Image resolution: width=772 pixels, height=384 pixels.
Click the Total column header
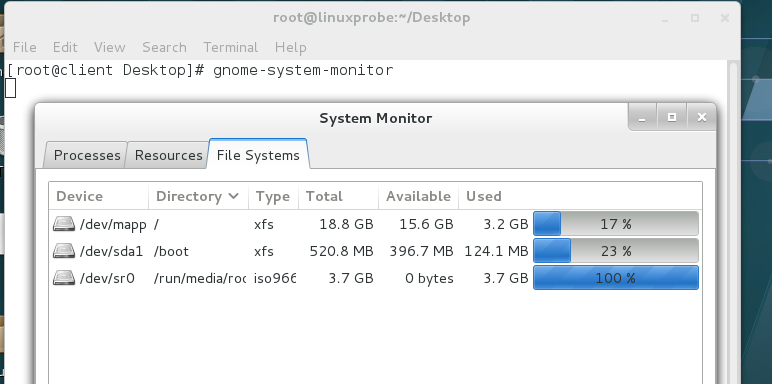click(x=338, y=196)
